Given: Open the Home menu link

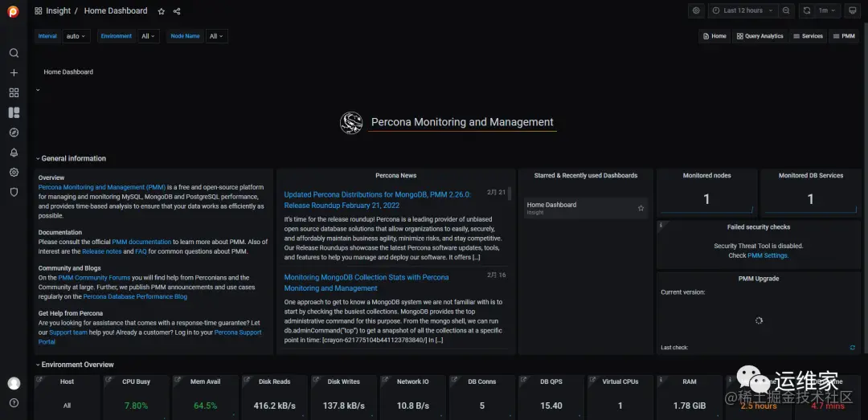Looking at the screenshot, I should [x=714, y=36].
